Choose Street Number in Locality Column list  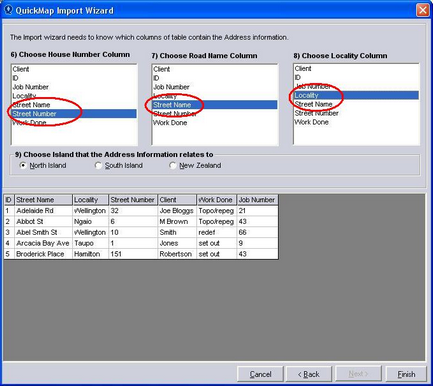click(356, 113)
